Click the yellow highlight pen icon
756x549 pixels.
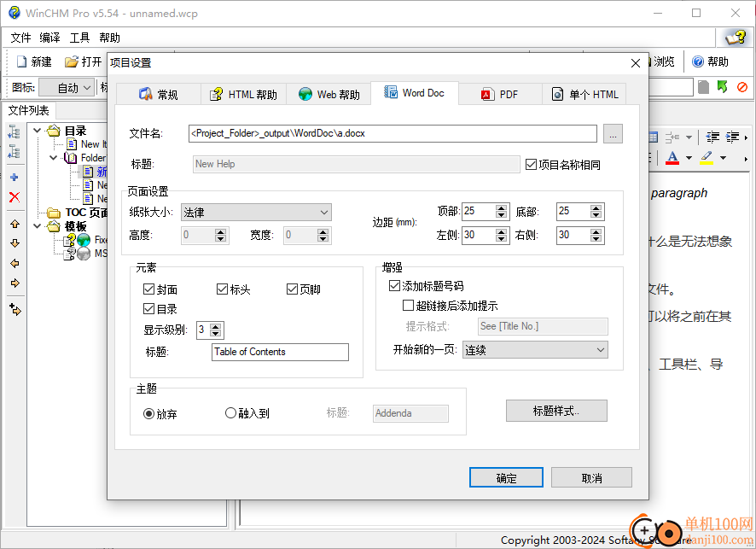[707, 158]
